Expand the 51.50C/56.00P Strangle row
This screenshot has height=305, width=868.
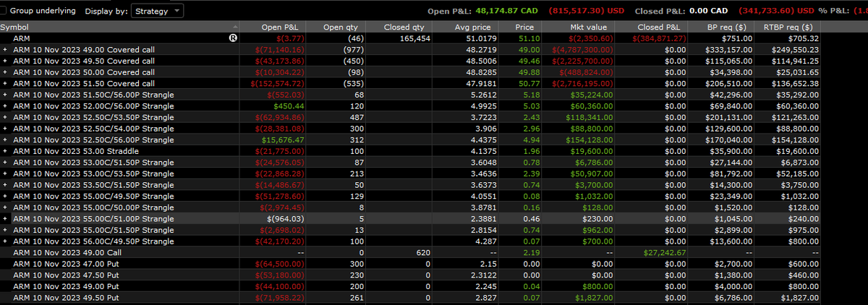point(5,94)
